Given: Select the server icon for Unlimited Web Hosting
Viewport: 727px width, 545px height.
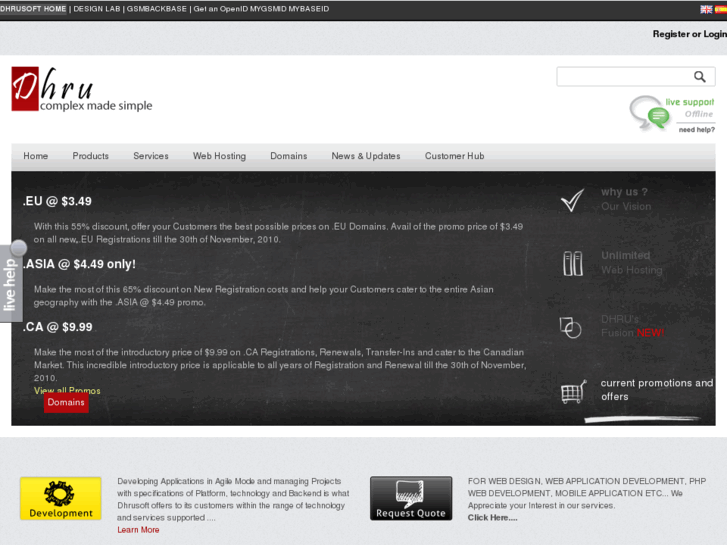Looking at the screenshot, I should 573,263.
